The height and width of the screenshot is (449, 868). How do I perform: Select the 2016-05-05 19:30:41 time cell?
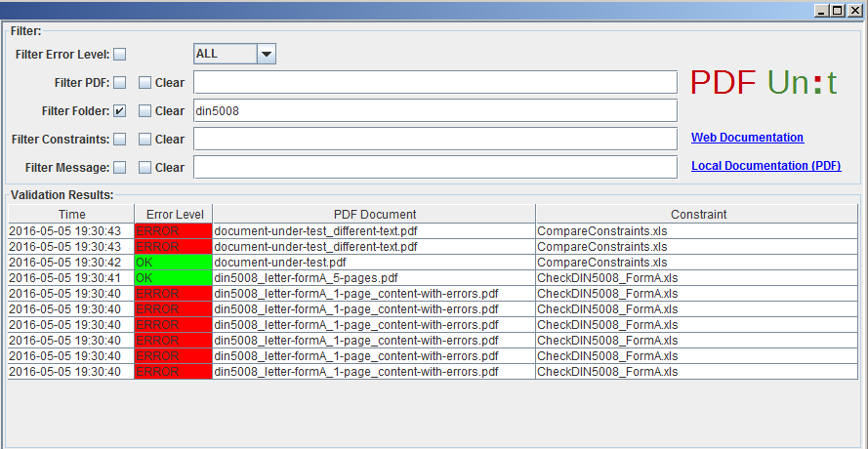(71, 278)
